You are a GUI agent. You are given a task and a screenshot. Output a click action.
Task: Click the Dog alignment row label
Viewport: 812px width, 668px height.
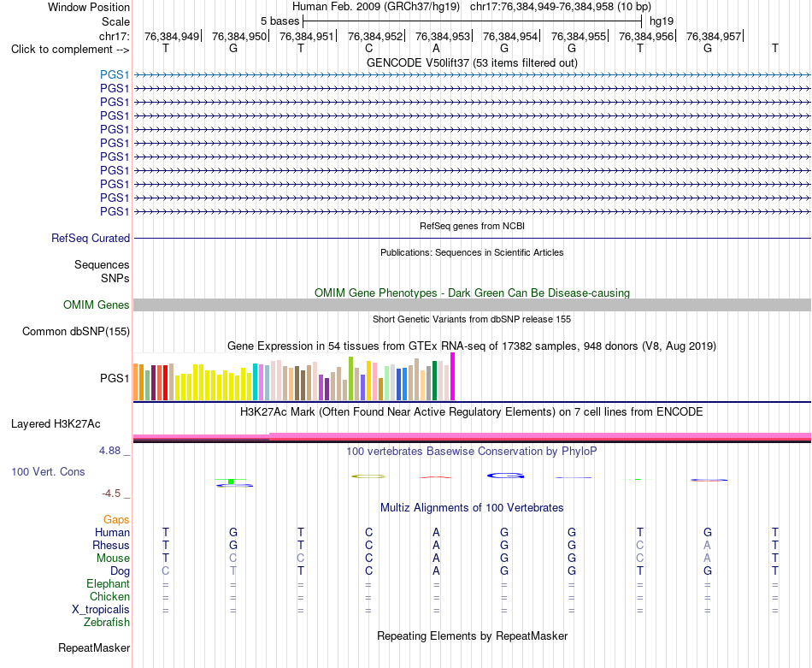tap(120, 571)
